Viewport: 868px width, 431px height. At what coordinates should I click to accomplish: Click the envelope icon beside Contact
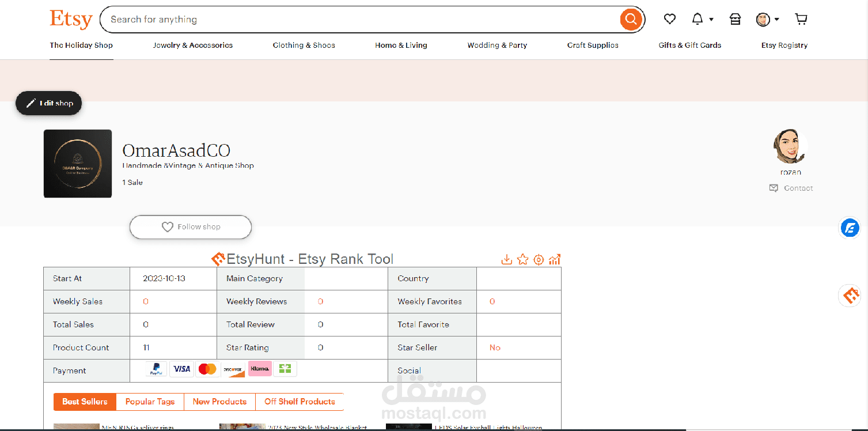point(774,188)
